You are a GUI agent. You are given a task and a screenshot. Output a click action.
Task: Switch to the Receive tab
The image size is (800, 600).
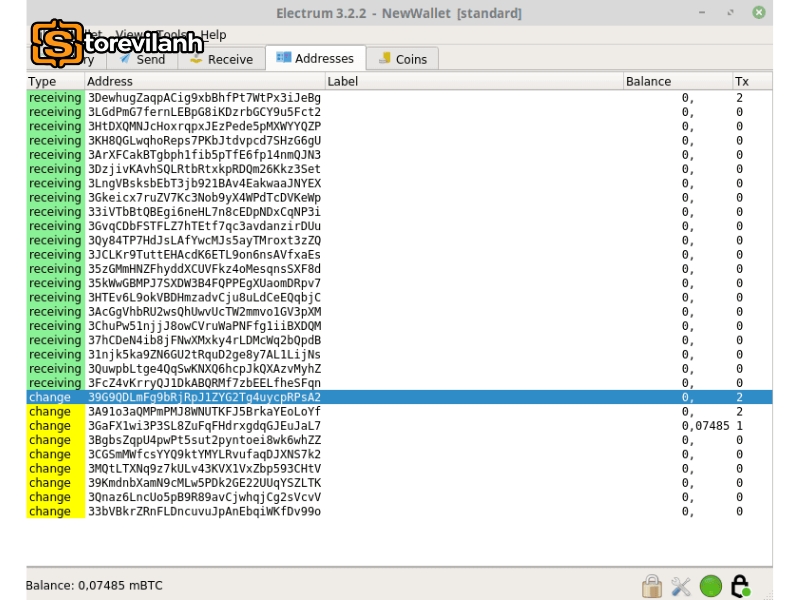[221, 59]
